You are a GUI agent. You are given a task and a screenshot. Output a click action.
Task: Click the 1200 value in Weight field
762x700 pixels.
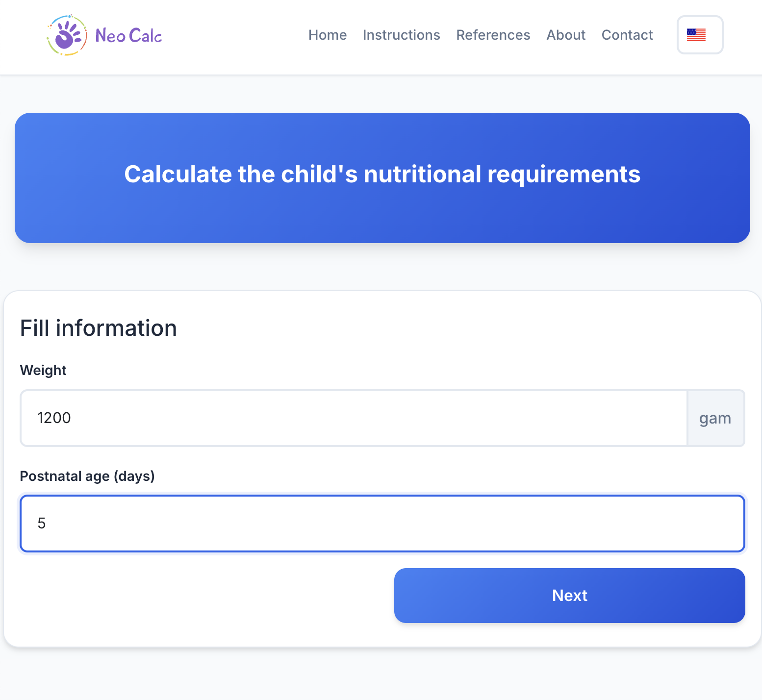point(54,418)
